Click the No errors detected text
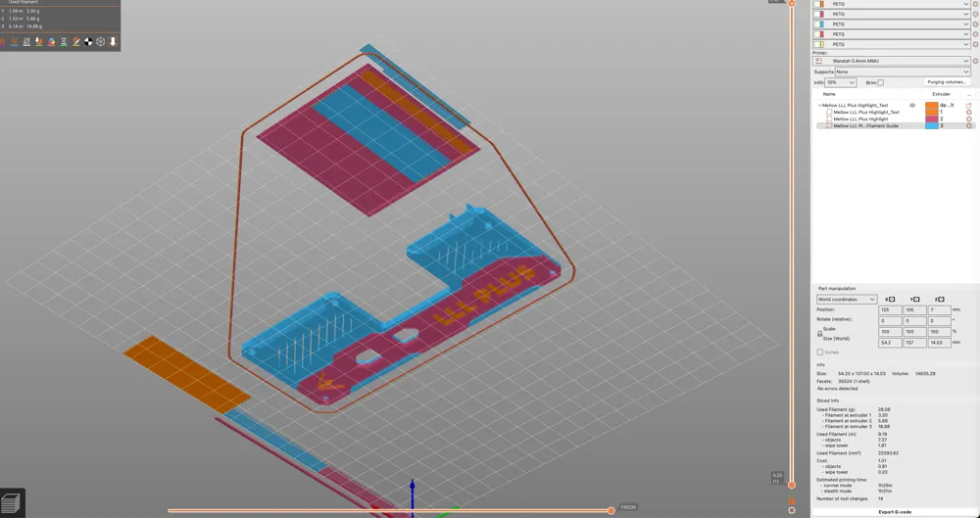 pos(838,389)
